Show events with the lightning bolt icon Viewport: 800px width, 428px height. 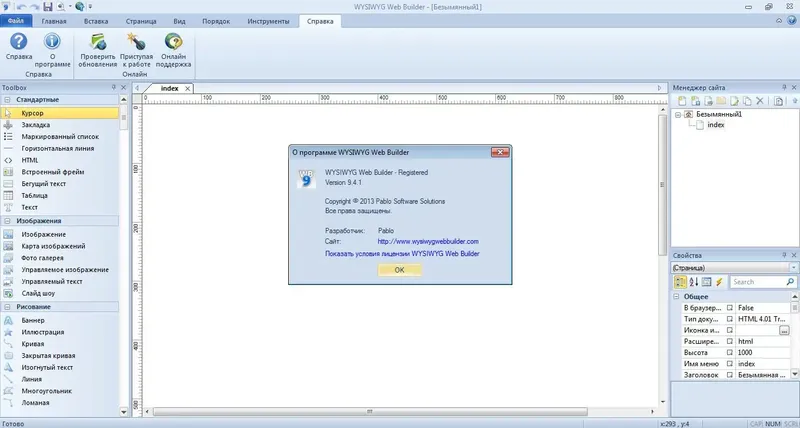(719, 282)
